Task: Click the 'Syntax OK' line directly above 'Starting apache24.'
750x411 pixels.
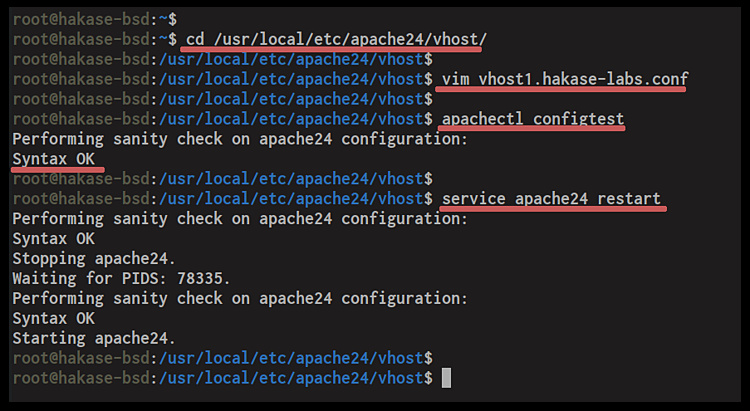Action: pos(53,318)
